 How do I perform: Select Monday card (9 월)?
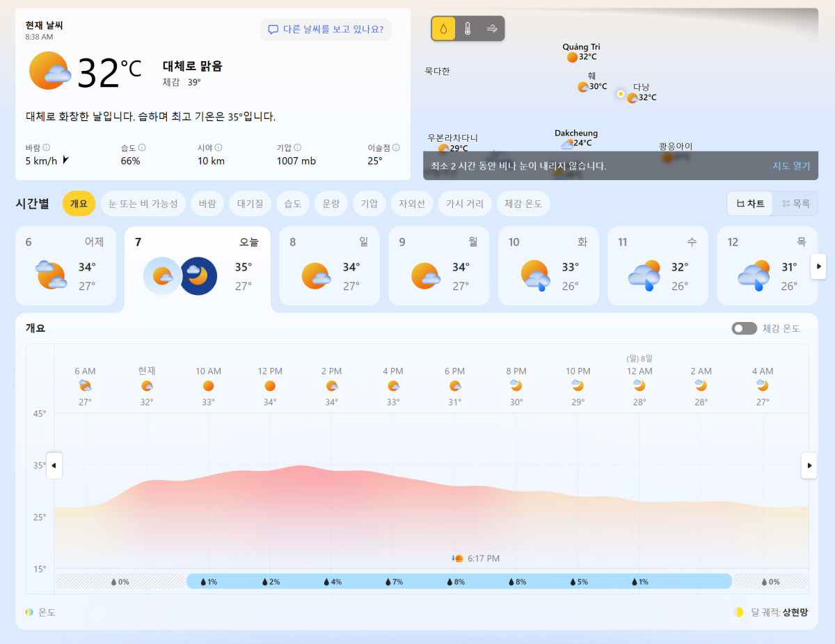point(438,266)
